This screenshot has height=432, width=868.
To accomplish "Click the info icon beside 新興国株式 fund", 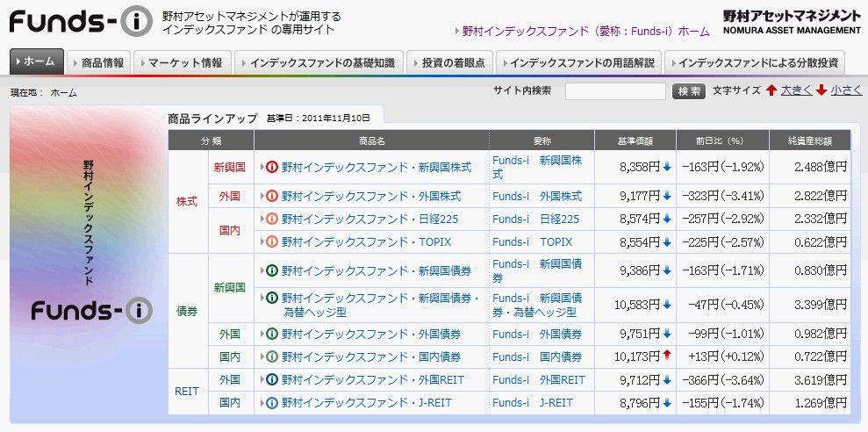I will pos(271,167).
